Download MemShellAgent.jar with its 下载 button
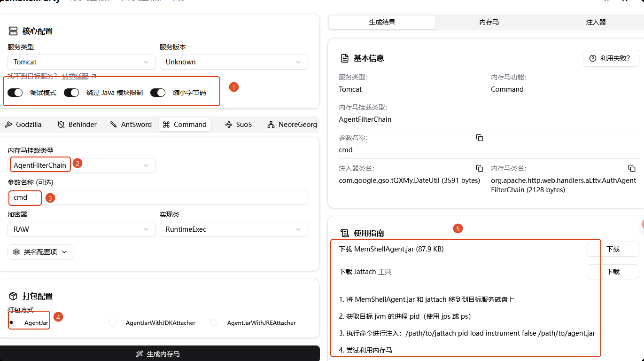This screenshot has width=644, height=361. 613,249
